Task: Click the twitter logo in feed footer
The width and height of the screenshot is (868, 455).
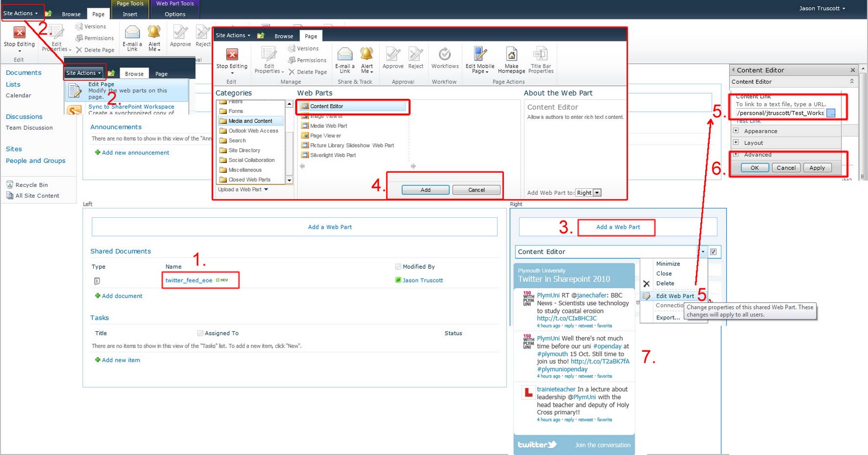Action: point(537,445)
